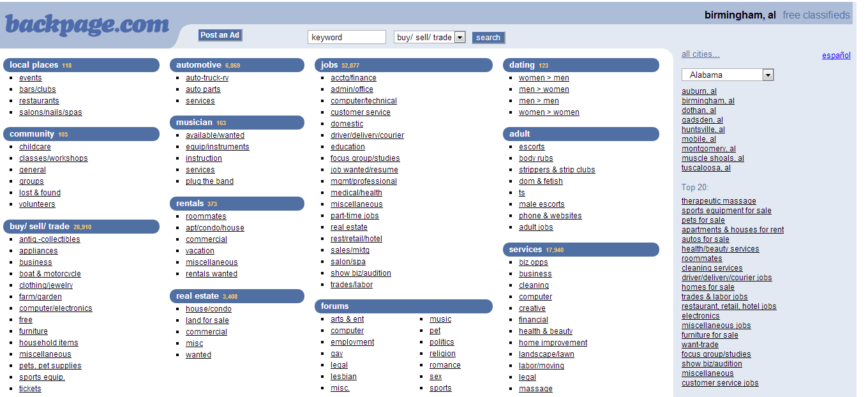Open roommates under rentals

coord(206,216)
